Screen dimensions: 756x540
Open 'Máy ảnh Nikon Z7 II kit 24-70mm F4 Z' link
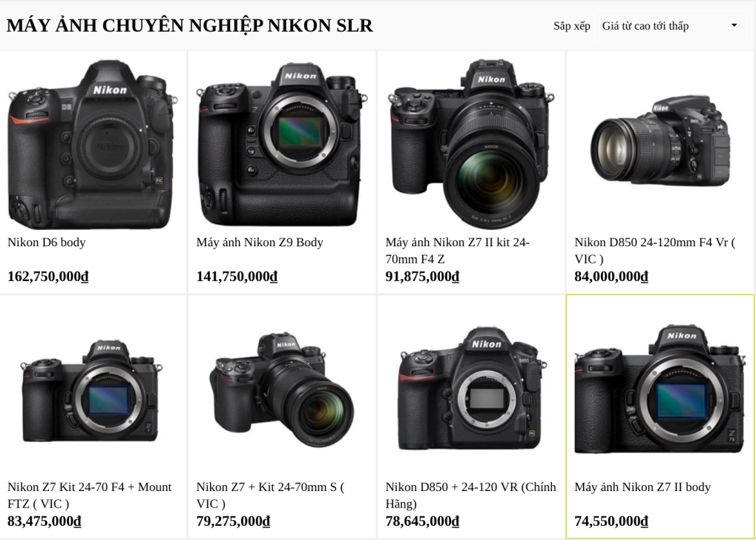(458, 250)
